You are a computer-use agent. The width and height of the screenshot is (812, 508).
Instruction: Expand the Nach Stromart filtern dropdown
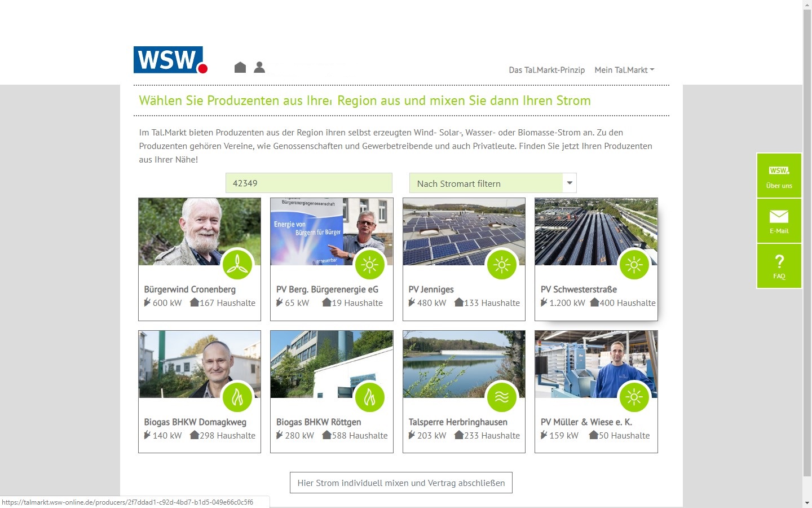coord(486,183)
